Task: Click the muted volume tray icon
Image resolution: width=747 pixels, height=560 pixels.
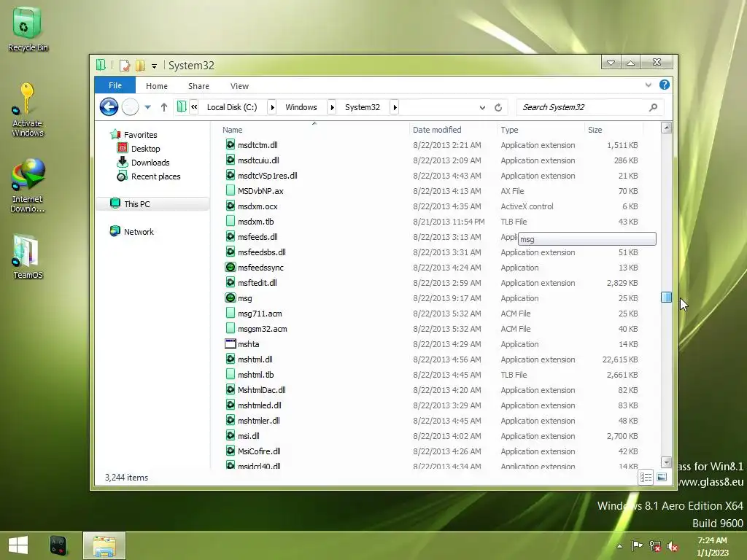Action: click(x=673, y=545)
